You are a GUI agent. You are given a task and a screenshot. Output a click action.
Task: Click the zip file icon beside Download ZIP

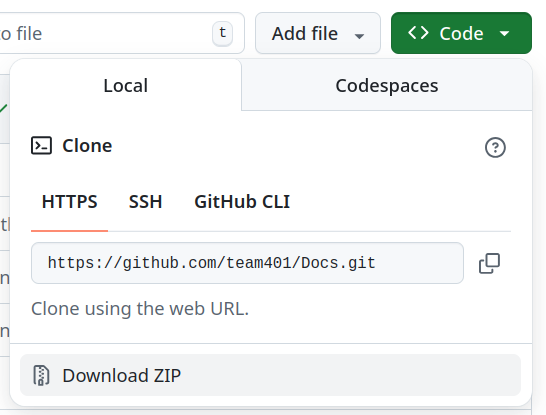tap(41, 375)
